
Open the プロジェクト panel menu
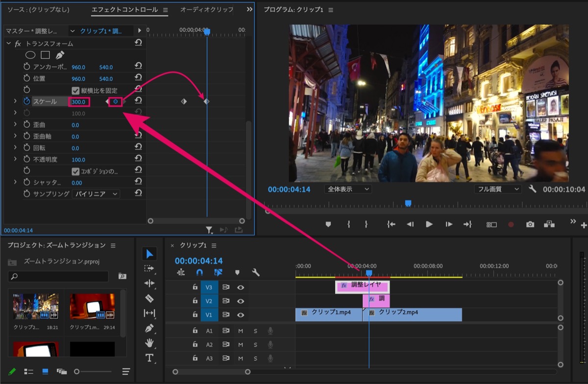click(113, 245)
